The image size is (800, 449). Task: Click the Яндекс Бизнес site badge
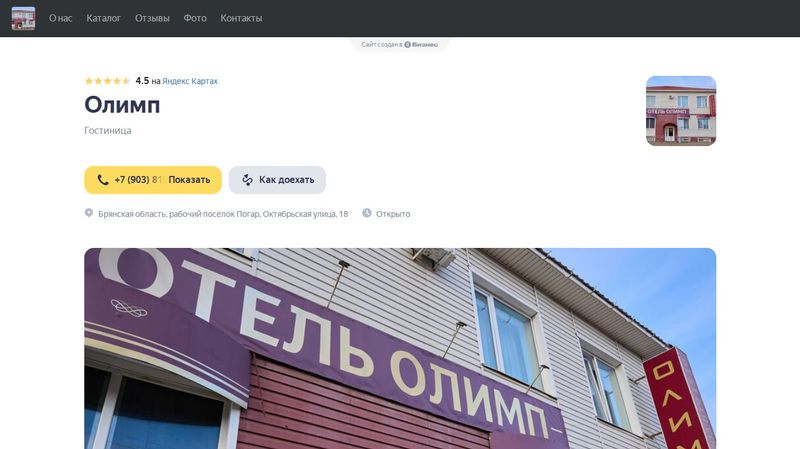point(399,44)
